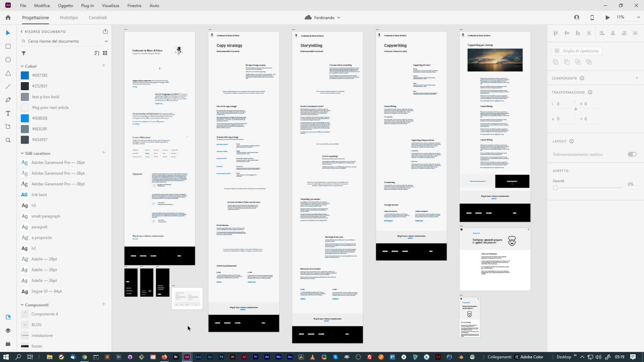Enable Ridimensionamento reattivo
The width and height of the screenshot is (644, 362).
point(632,154)
